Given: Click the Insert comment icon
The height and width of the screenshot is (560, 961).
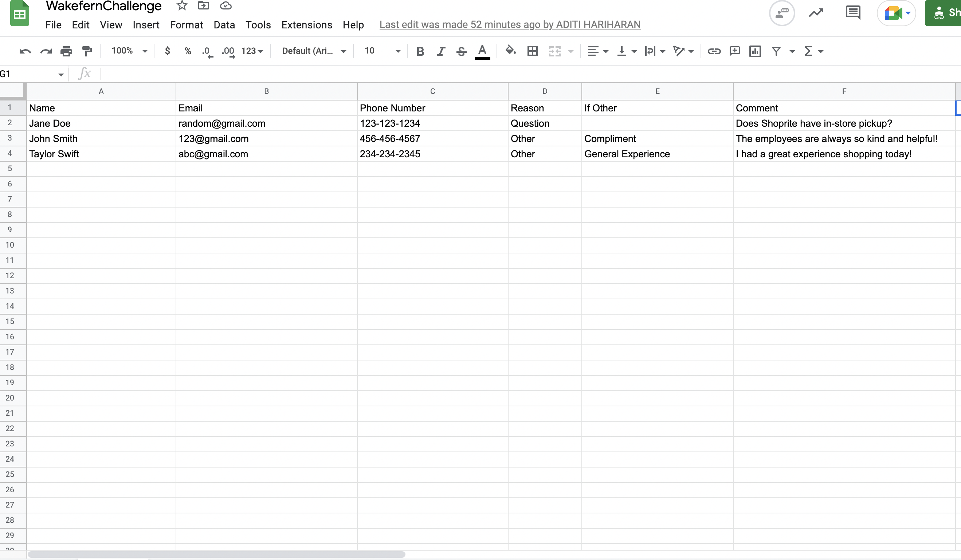Looking at the screenshot, I should [734, 51].
